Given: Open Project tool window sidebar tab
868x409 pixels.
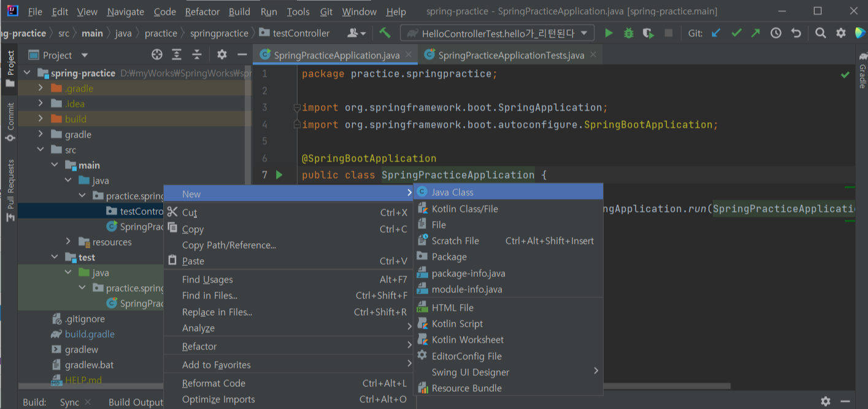Looking at the screenshot, I should 10,69.
